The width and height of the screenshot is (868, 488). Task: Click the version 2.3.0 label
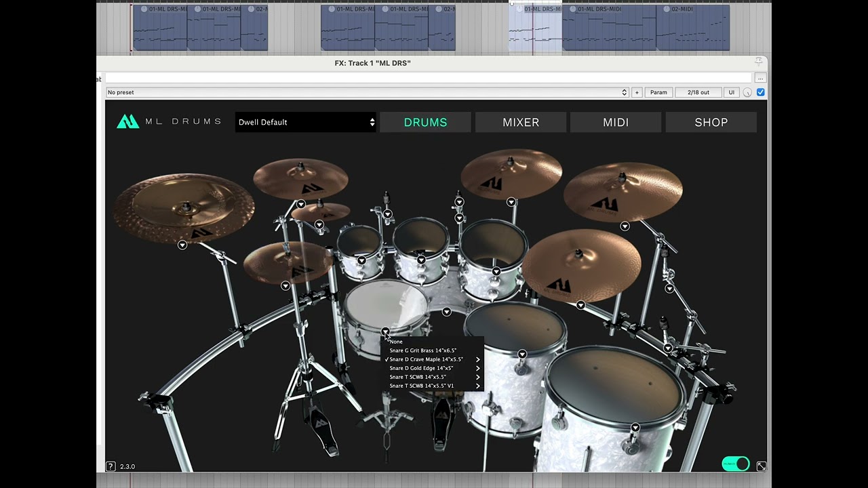coord(127,466)
